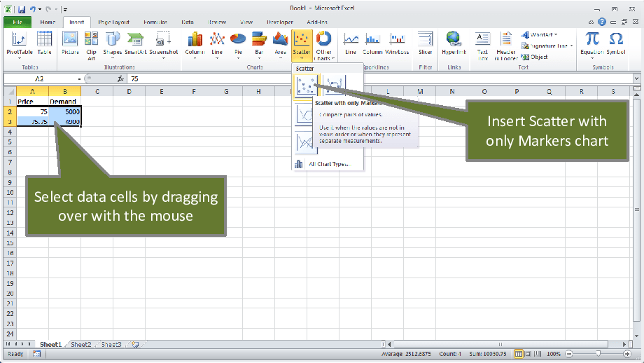This screenshot has width=644, height=363.
Task: Switch to the Formulas tab
Action: pyautogui.click(x=155, y=22)
